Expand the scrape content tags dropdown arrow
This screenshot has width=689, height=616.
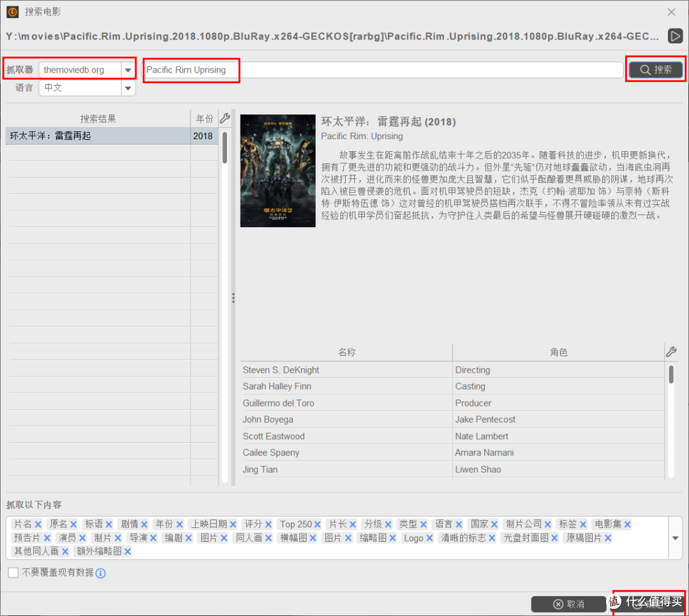(675, 537)
